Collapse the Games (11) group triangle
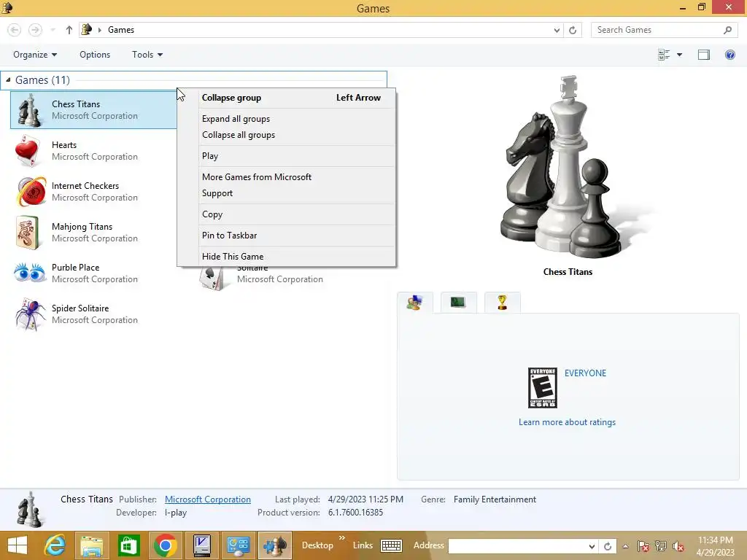Viewport: 747px width, 560px height. (8, 80)
